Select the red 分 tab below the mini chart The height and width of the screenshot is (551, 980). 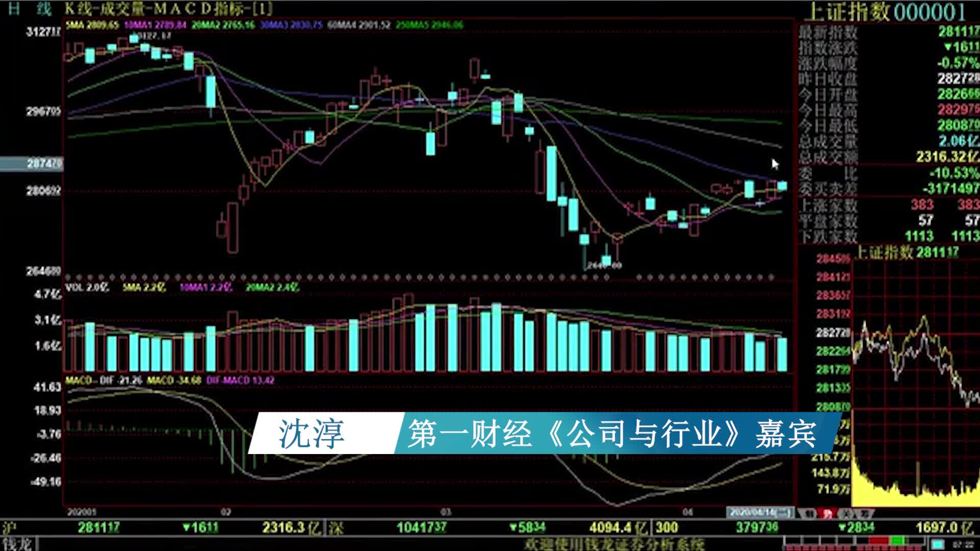(x=827, y=513)
